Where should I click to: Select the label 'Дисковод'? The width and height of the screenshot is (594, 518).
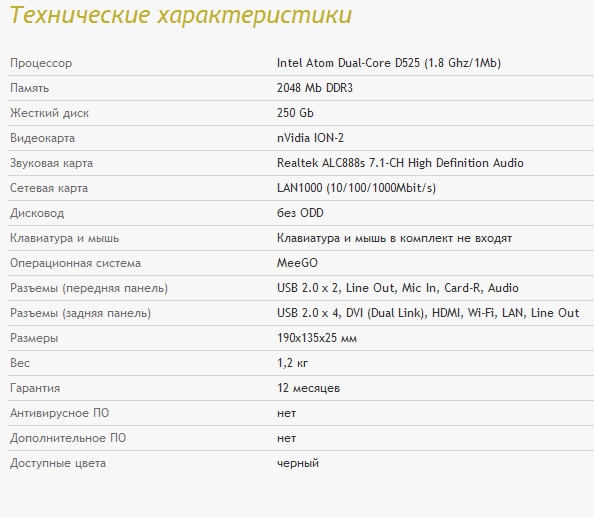click(37, 213)
